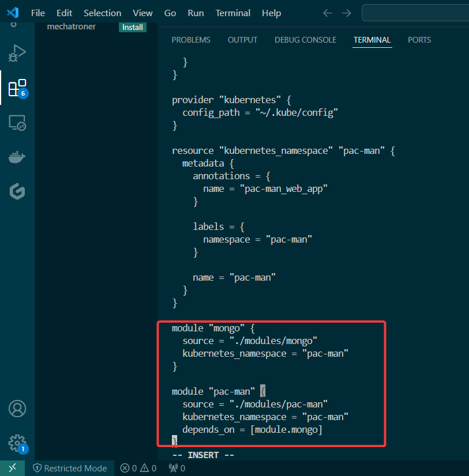Viewport: 469px width, 476px height.
Task: Open the File menu
Action: click(x=38, y=13)
